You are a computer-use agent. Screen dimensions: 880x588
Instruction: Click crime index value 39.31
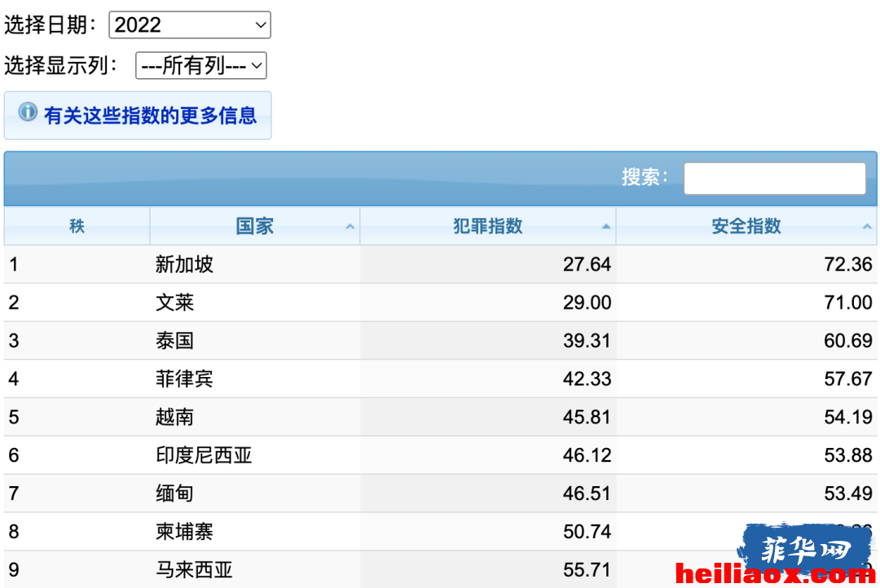[587, 340]
